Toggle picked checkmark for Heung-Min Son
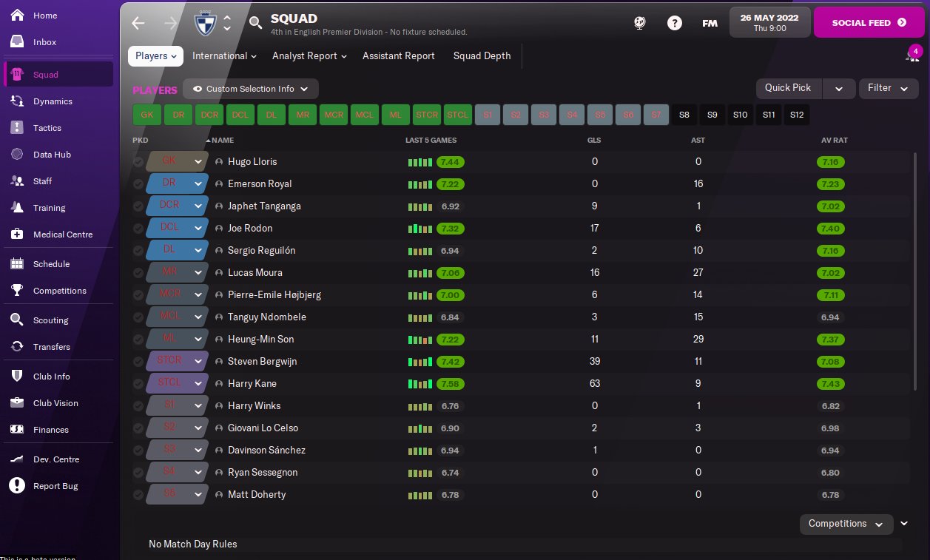The height and width of the screenshot is (560, 930). (x=138, y=340)
